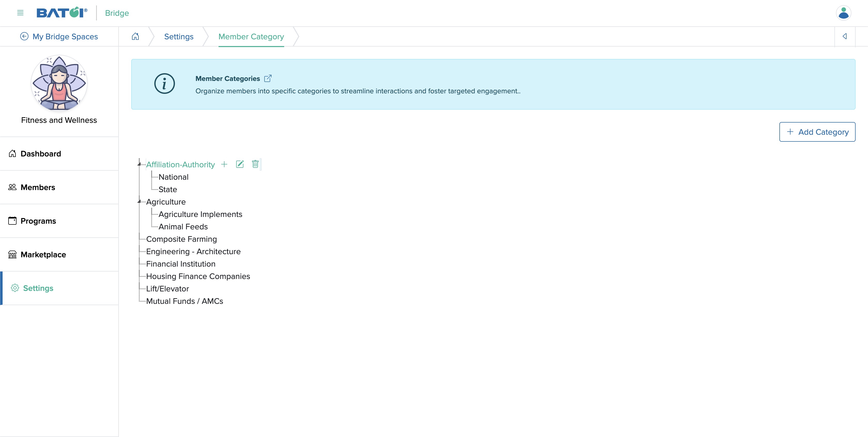Select the Mutual Funds / AMCs category
868x437 pixels.
click(184, 301)
